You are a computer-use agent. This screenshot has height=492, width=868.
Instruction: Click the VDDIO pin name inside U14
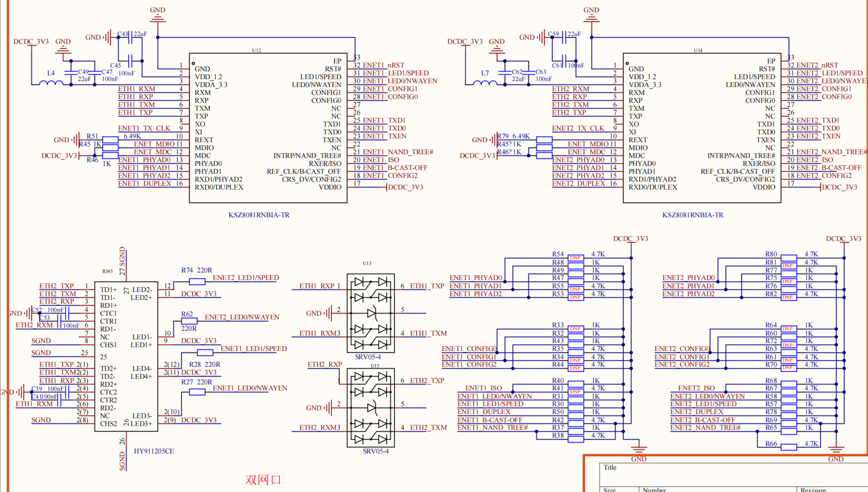click(764, 187)
